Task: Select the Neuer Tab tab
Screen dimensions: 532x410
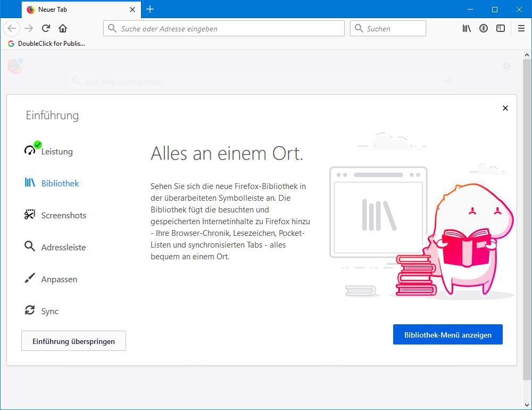Action: coord(81,10)
